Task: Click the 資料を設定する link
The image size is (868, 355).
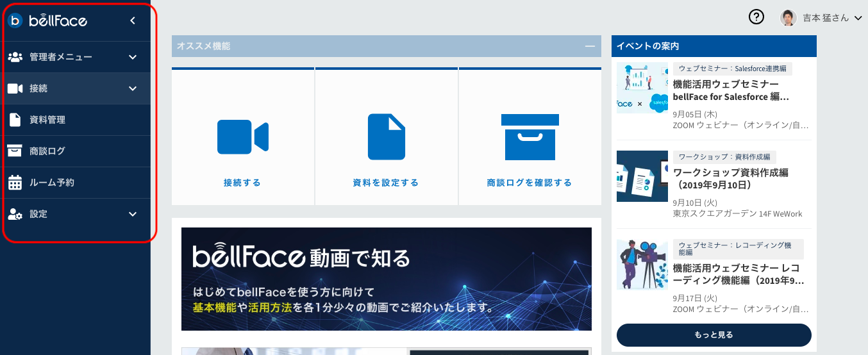Action: point(386,183)
